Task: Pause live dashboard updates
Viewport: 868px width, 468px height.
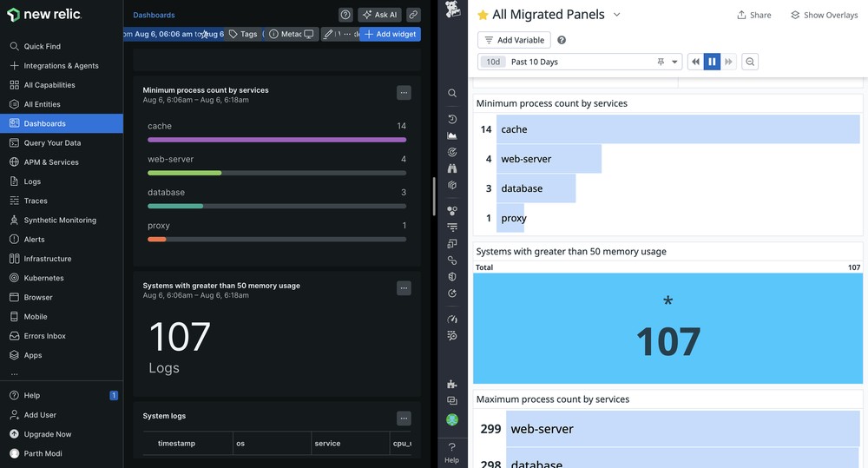Action: [x=712, y=62]
